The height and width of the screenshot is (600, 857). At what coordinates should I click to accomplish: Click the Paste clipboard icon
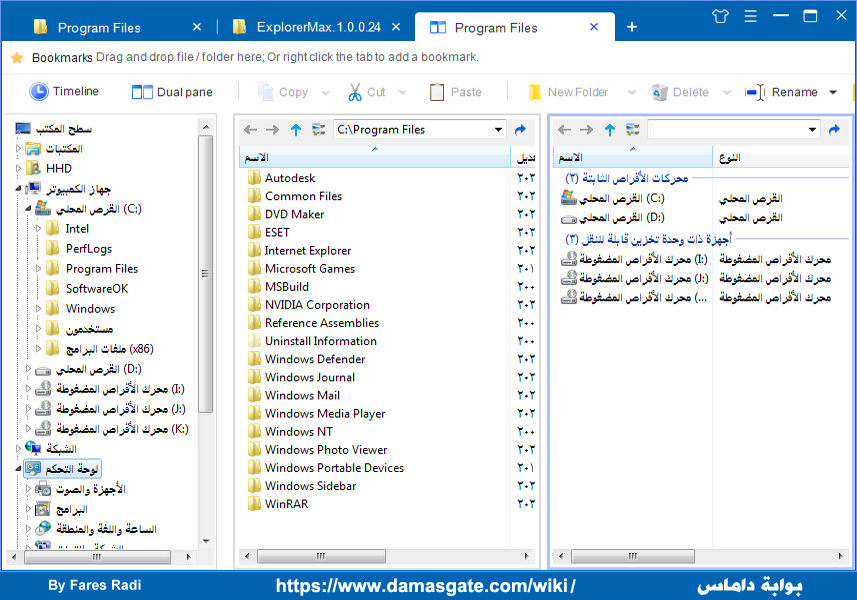point(437,92)
